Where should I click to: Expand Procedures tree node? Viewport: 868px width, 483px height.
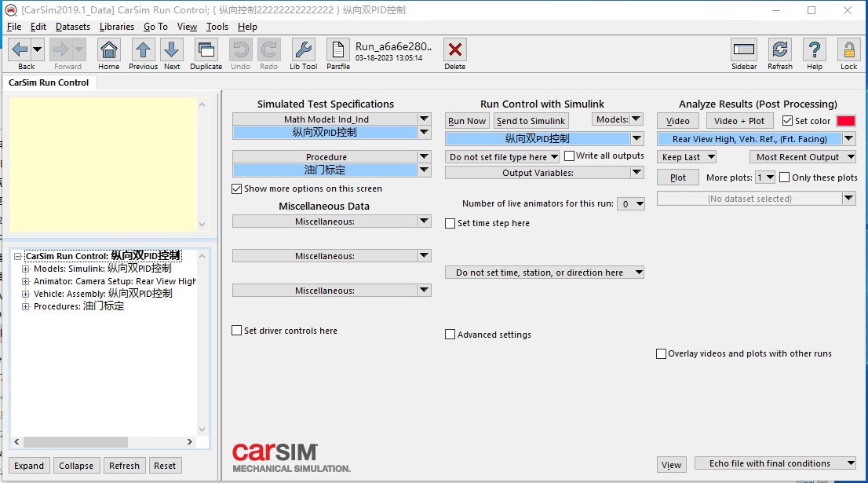tap(25, 306)
